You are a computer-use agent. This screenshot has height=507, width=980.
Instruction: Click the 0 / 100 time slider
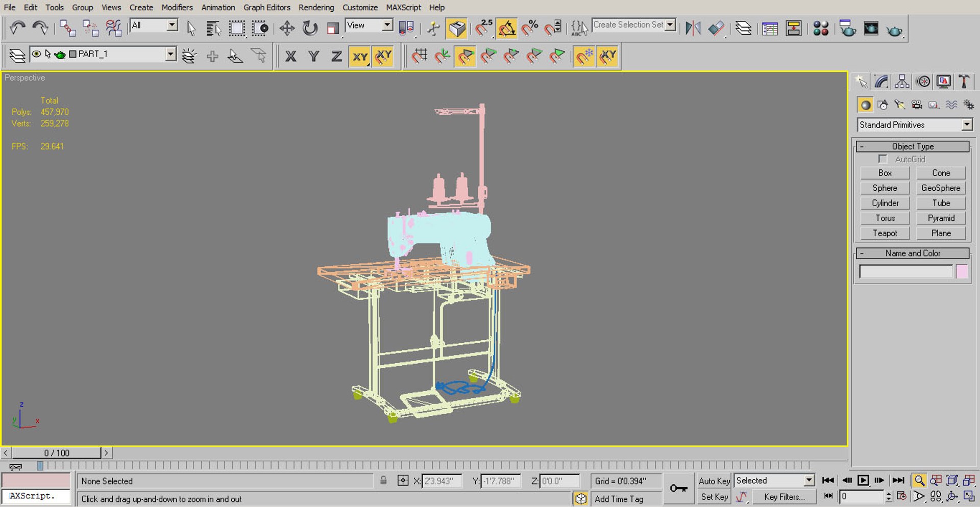[57, 453]
